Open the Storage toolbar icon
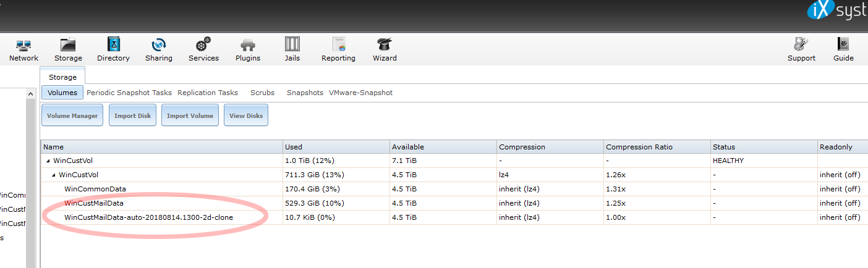The image size is (868, 268). [x=68, y=45]
